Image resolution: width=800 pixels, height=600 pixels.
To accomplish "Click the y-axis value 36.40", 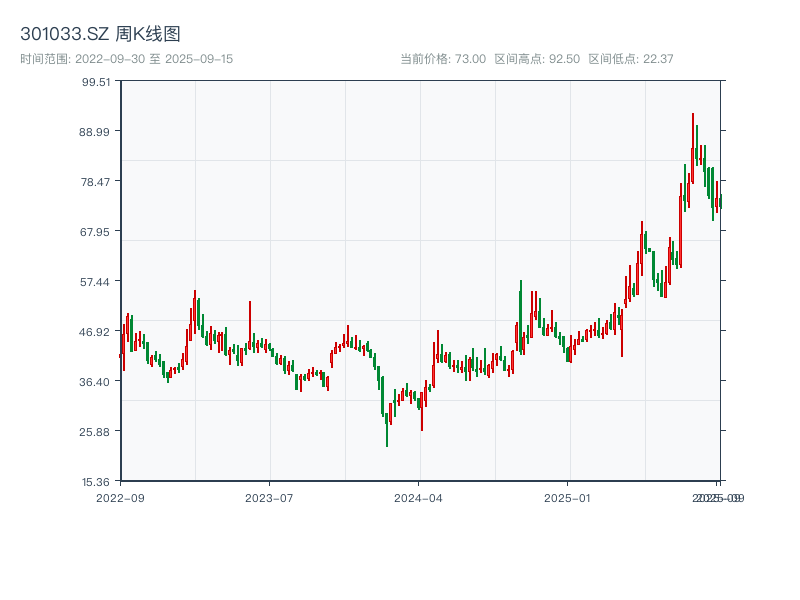I will (x=95, y=382).
